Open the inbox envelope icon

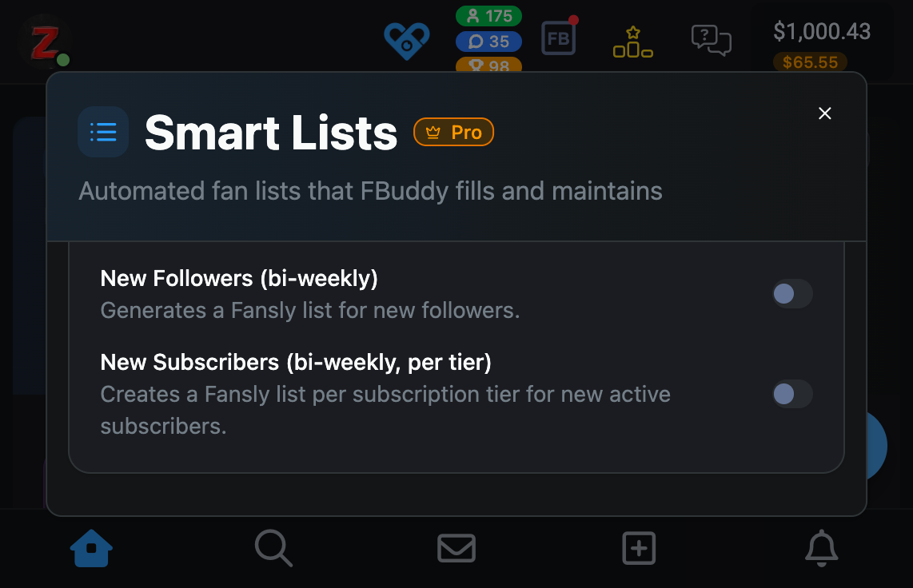(456, 549)
